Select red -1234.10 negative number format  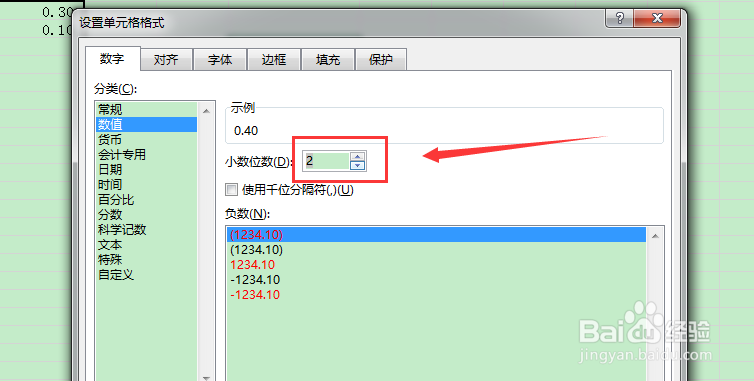point(436,294)
